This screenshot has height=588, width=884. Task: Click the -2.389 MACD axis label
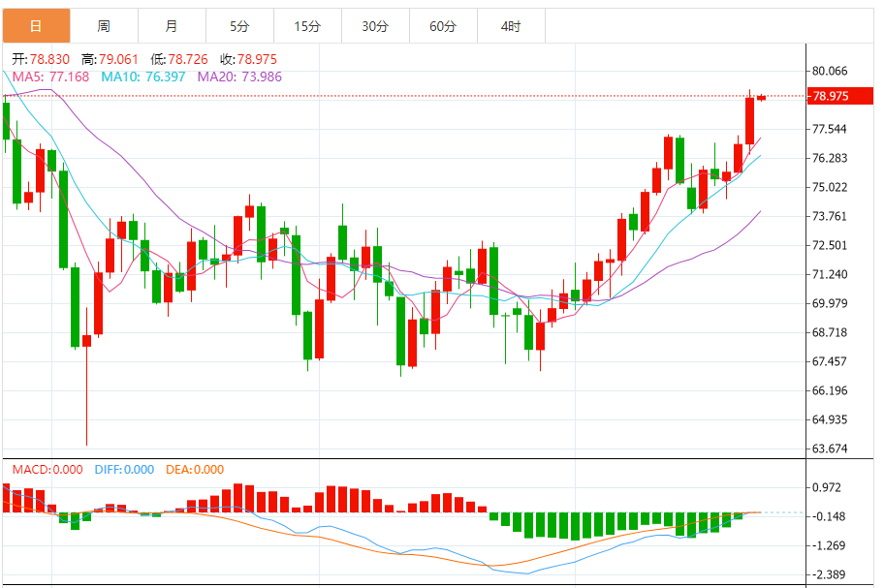tap(828, 574)
